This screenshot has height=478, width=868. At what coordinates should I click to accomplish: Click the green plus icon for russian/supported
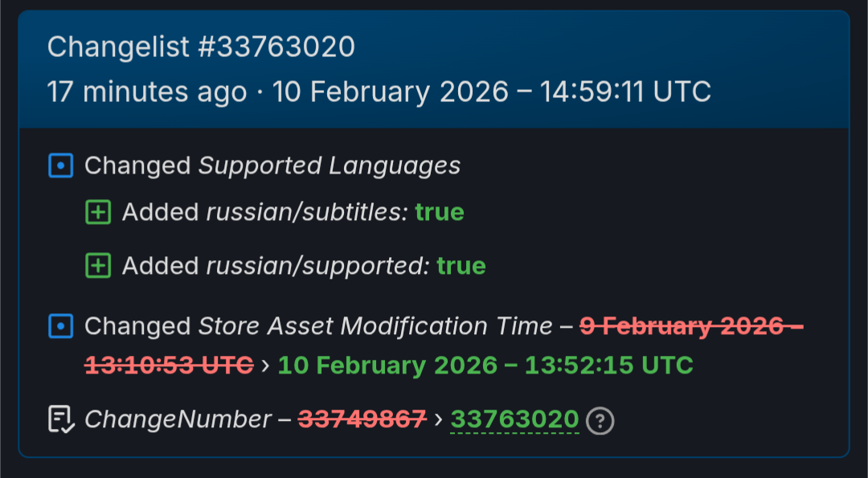pos(98,266)
